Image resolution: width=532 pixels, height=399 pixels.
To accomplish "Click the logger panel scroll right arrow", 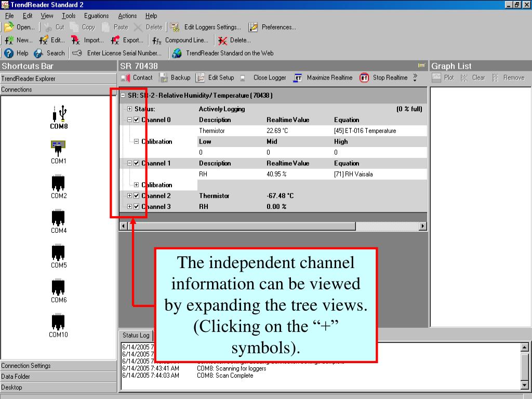I will tap(422, 226).
